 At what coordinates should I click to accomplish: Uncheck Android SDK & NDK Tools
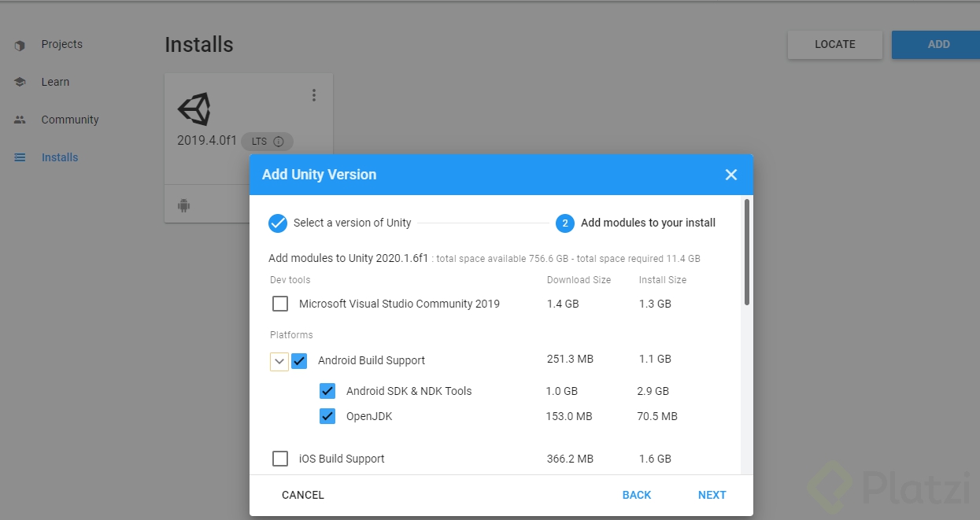pos(327,391)
